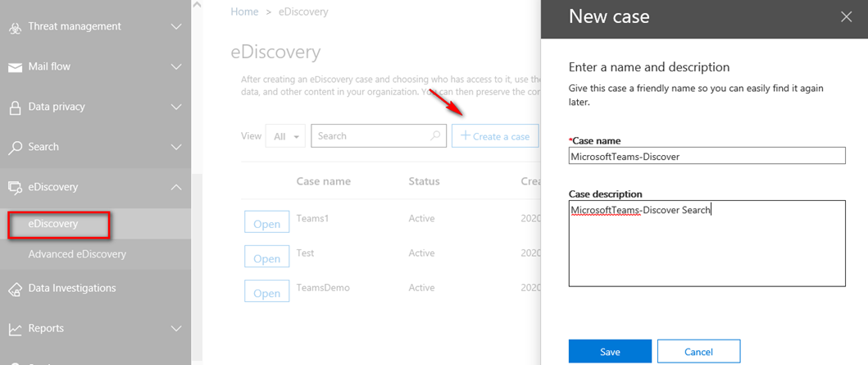This screenshot has height=365, width=868.
Task: Select Advanced eDiscovery submenu item
Action: click(77, 254)
